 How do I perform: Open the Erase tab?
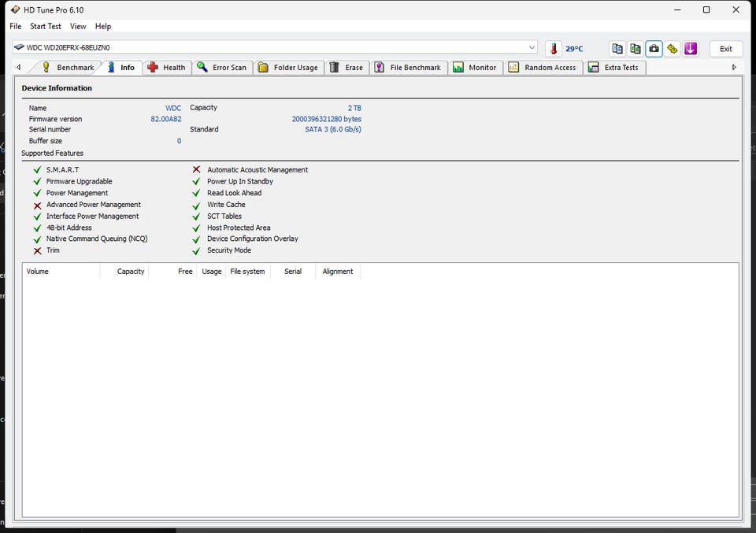(346, 68)
